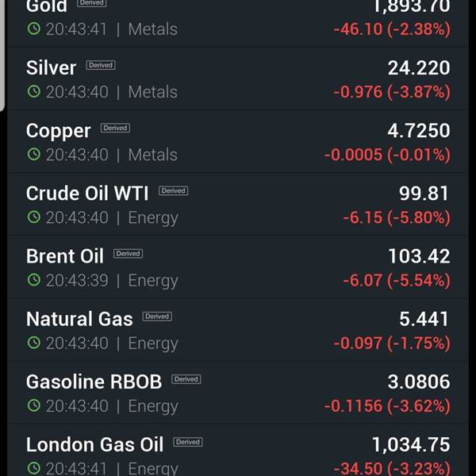Tap the Gold change value -46.10 (-2.38%)
Image resolution: width=476 pixels, height=476 pixels.
click(x=392, y=29)
